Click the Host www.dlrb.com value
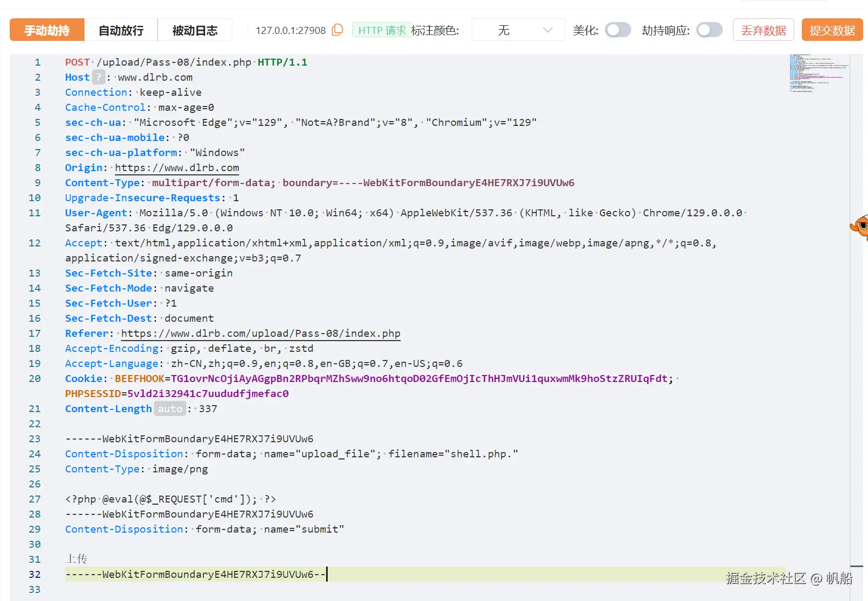This screenshot has height=601, width=868. (x=155, y=77)
